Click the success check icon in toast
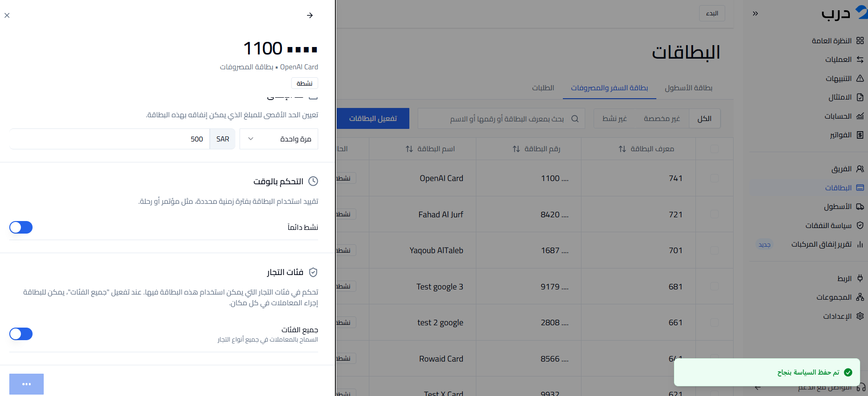Image resolution: width=868 pixels, height=396 pixels. tap(848, 372)
